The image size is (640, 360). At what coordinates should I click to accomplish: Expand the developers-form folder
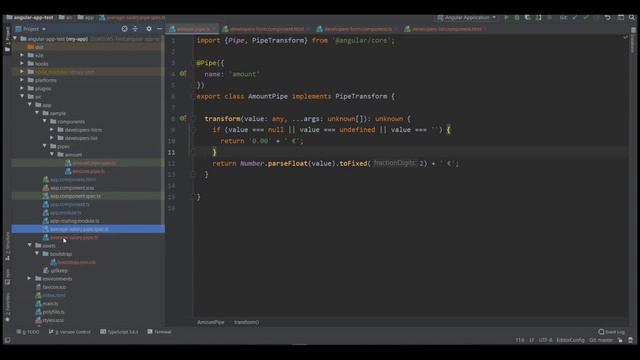click(52, 130)
